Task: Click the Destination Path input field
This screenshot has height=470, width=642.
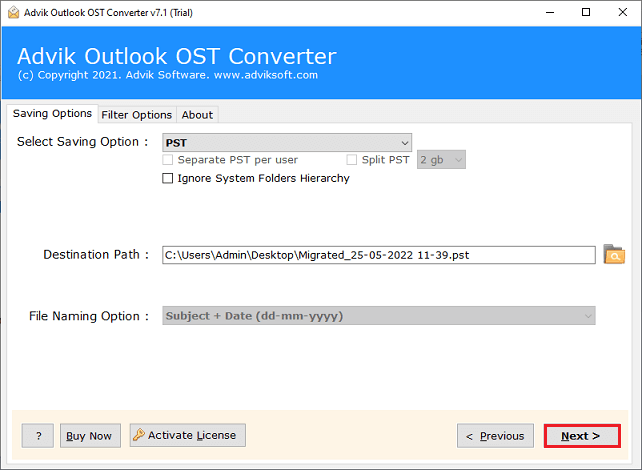Action: (379, 255)
